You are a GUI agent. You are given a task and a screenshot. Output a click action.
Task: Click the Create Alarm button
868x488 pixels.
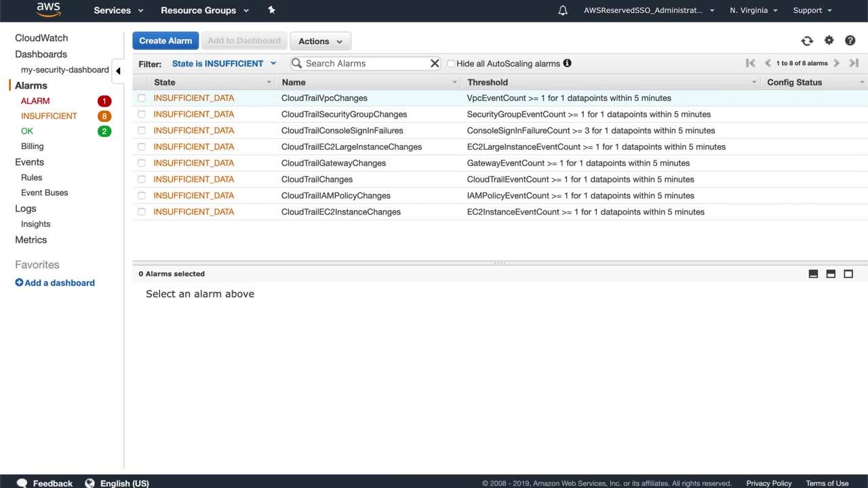[x=165, y=41]
